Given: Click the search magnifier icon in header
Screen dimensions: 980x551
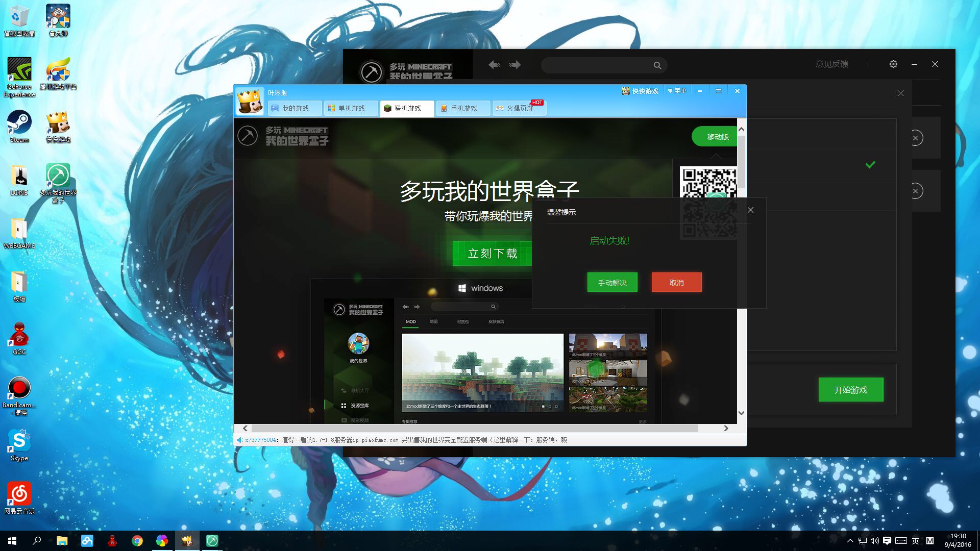Looking at the screenshot, I should click(x=657, y=65).
